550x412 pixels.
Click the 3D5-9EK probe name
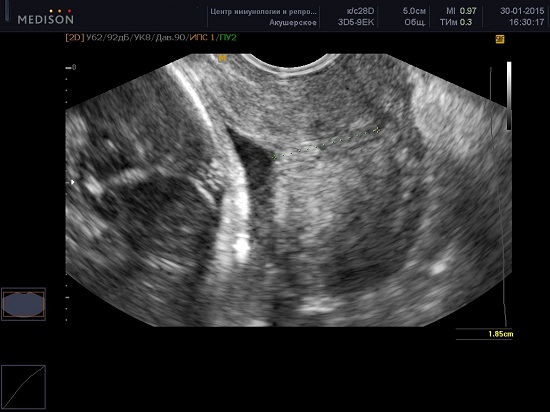point(356,22)
